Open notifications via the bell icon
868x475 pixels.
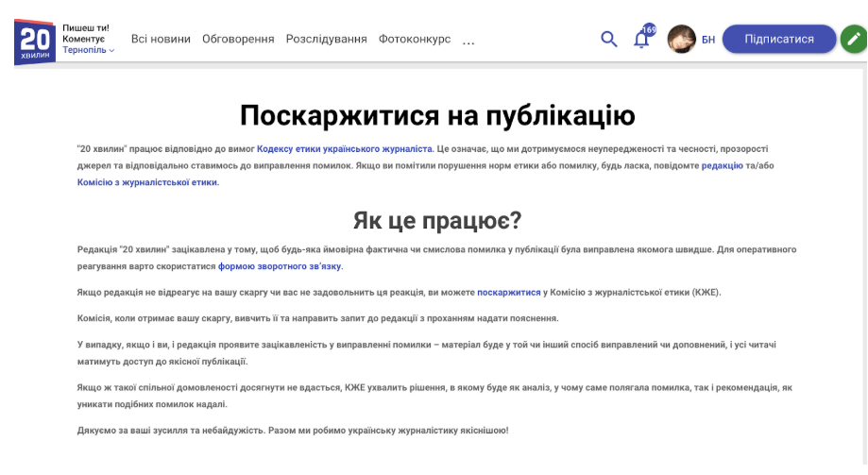[x=641, y=39]
